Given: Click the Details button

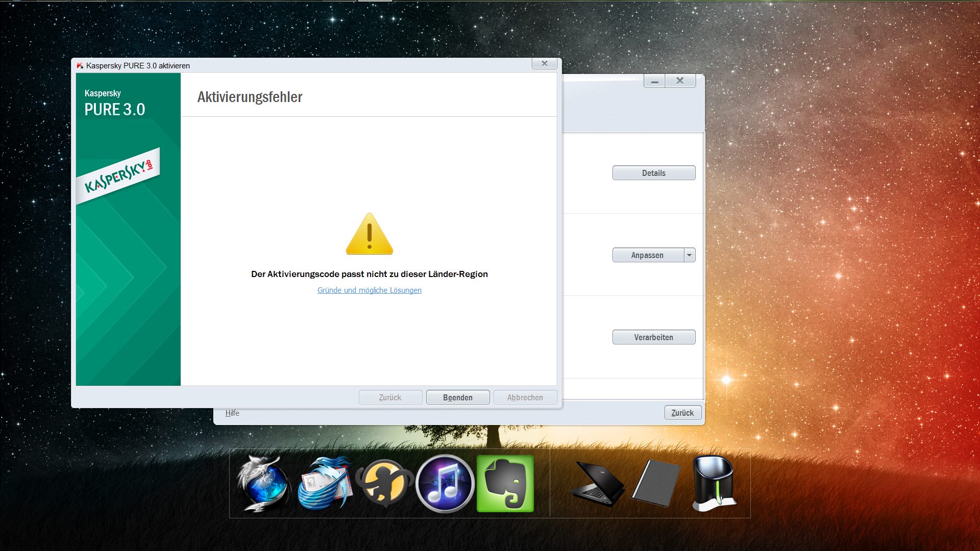Looking at the screenshot, I should (653, 173).
